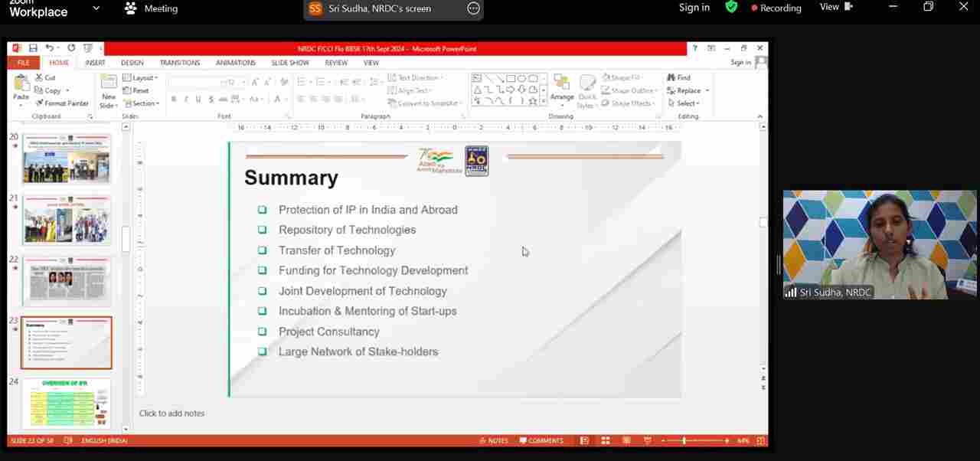Click the Zoom Sign in link

coord(694,8)
